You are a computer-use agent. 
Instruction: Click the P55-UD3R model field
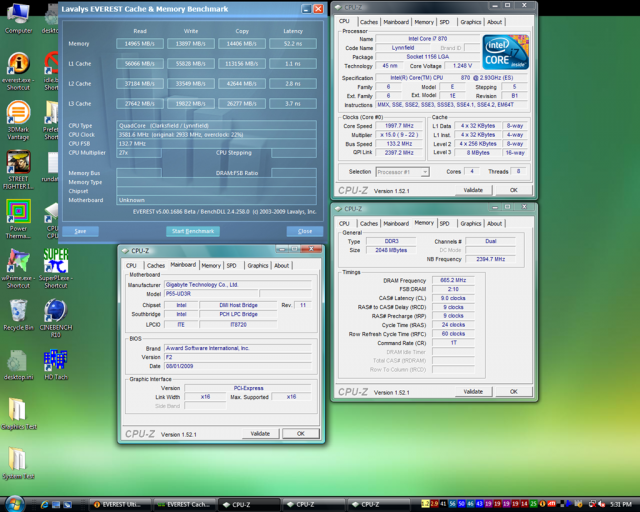click(x=211, y=294)
